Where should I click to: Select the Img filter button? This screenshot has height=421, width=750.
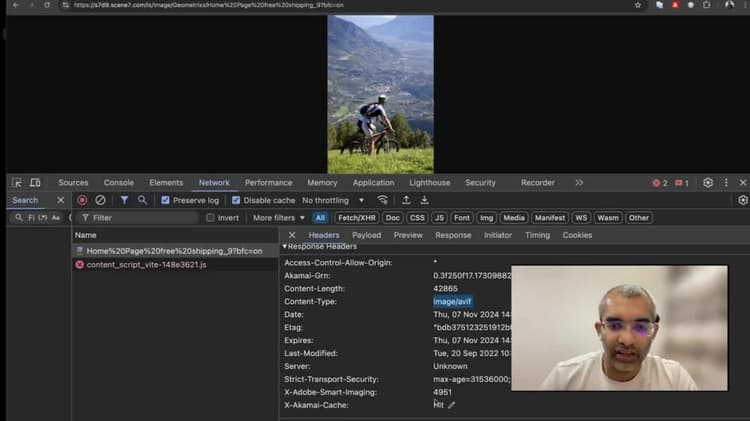tap(487, 217)
